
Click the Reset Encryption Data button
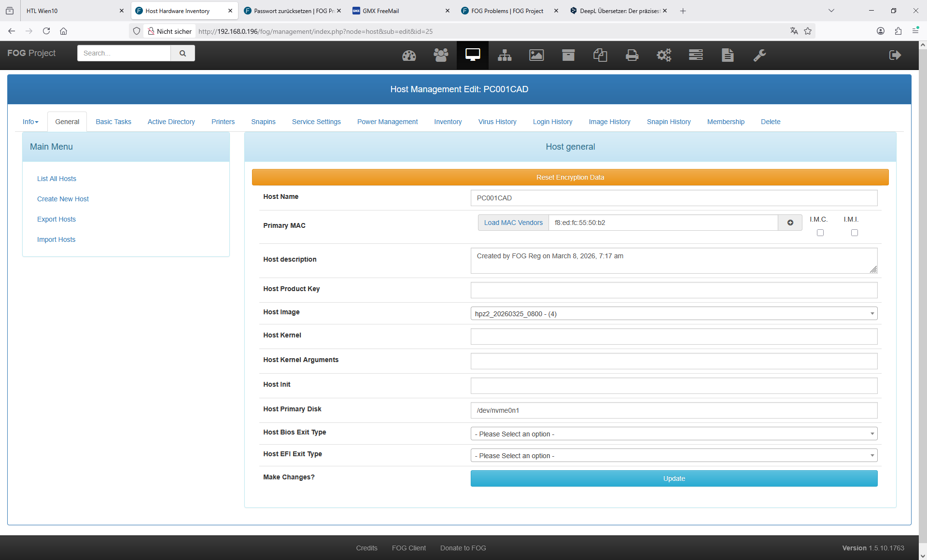pos(570,177)
